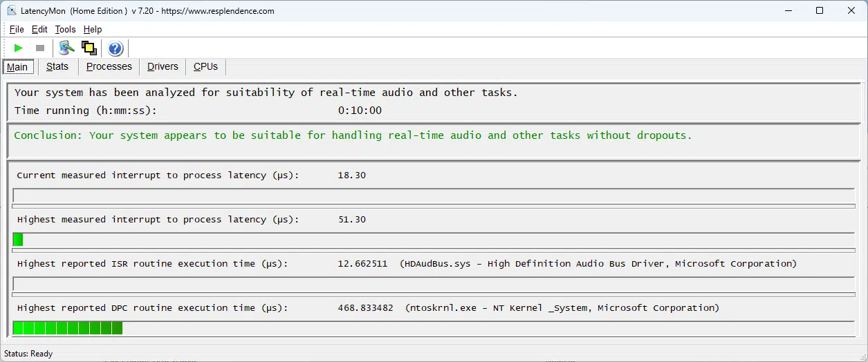The height and width of the screenshot is (362, 868).
Task: Switch to the Stats tab
Action: (x=57, y=67)
